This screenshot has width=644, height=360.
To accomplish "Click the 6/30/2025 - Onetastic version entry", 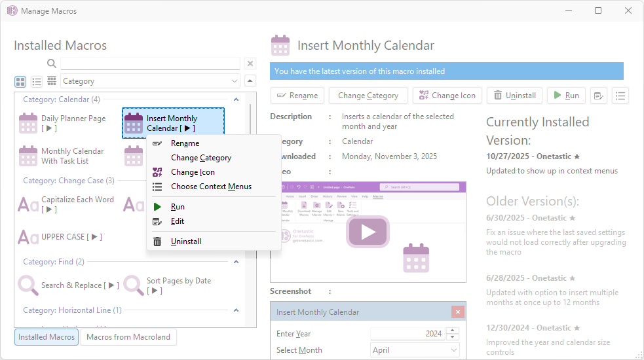I will [531, 218].
